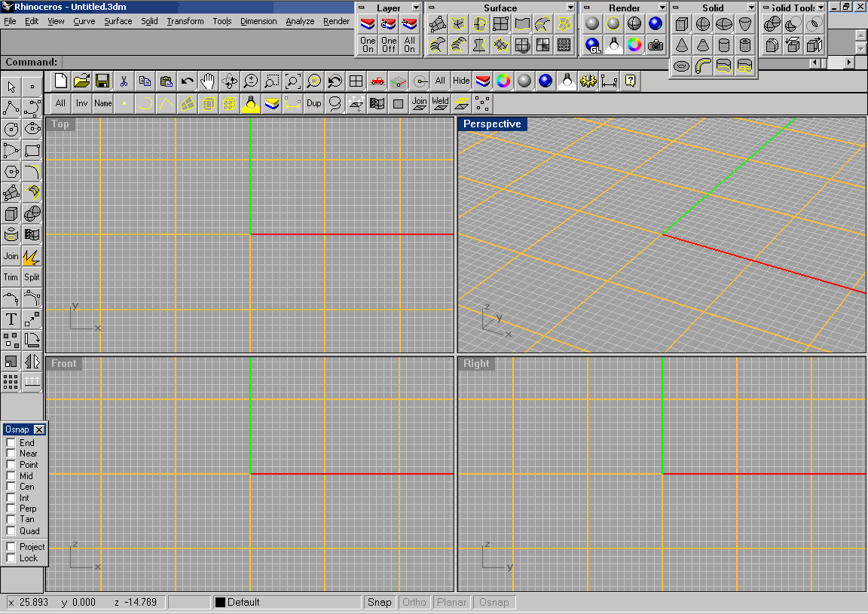
Task: Toggle Snap in the status bar
Action: pos(379,603)
